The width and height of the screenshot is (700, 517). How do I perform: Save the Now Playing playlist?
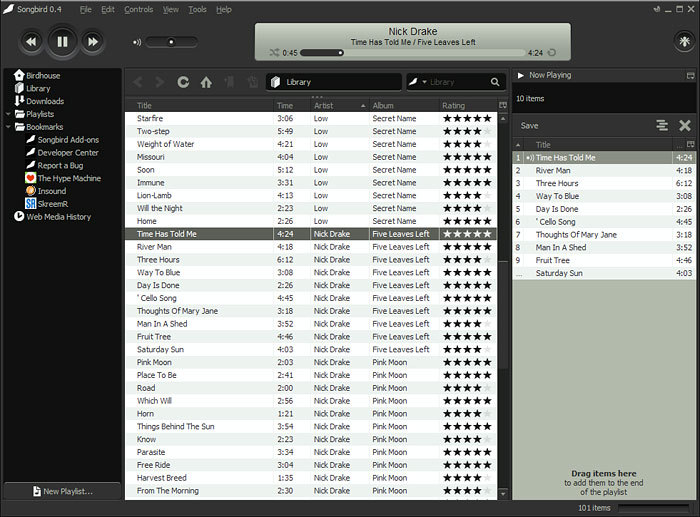pos(529,126)
